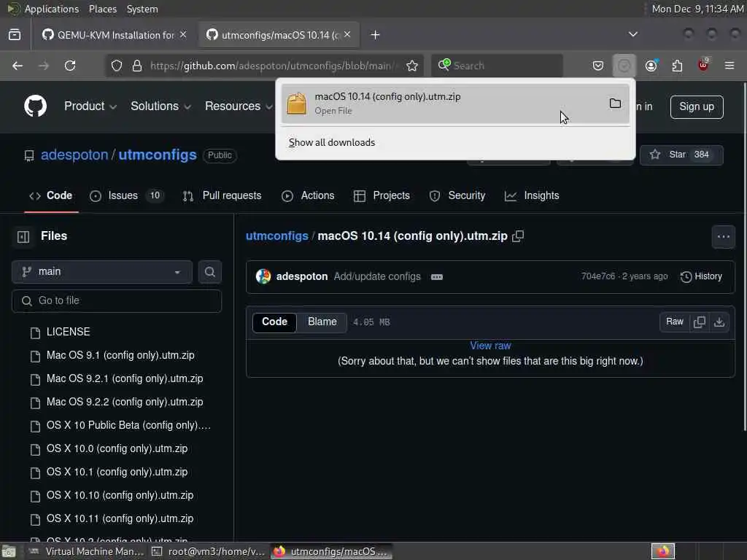Click uBlock Origin extension icon

(x=703, y=66)
